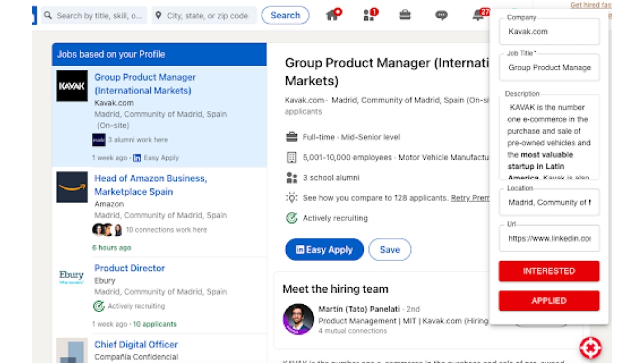Save the Kavak job posting

click(390, 250)
